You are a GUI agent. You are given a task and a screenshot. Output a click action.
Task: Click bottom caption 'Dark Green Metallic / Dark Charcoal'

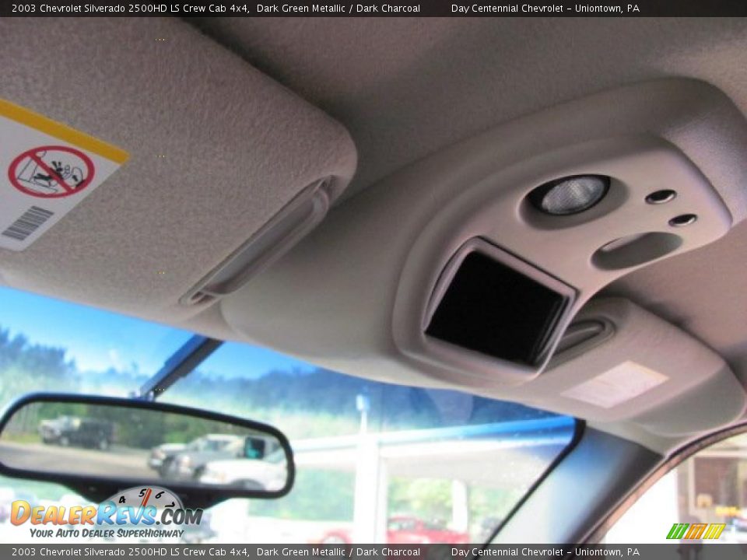pyautogui.click(x=338, y=552)
